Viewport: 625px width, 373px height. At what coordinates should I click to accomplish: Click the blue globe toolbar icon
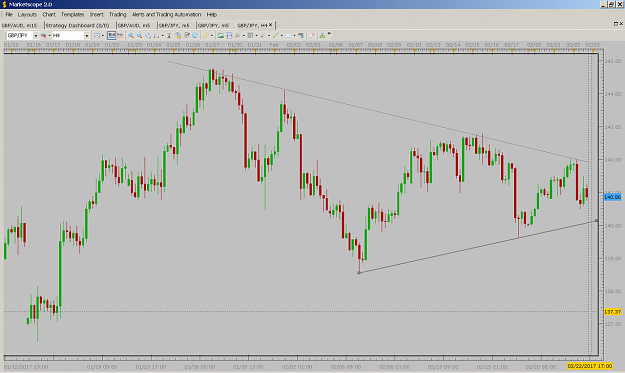195,35
